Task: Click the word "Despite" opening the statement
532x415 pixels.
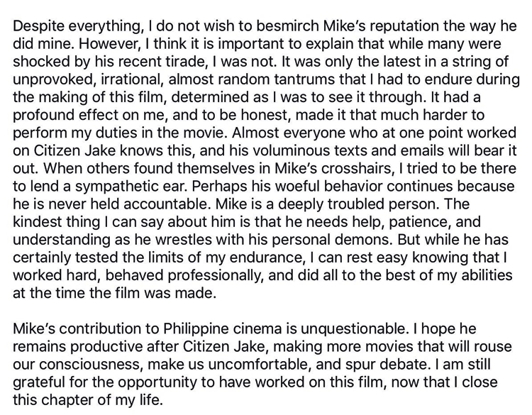Action: [37, 22]
